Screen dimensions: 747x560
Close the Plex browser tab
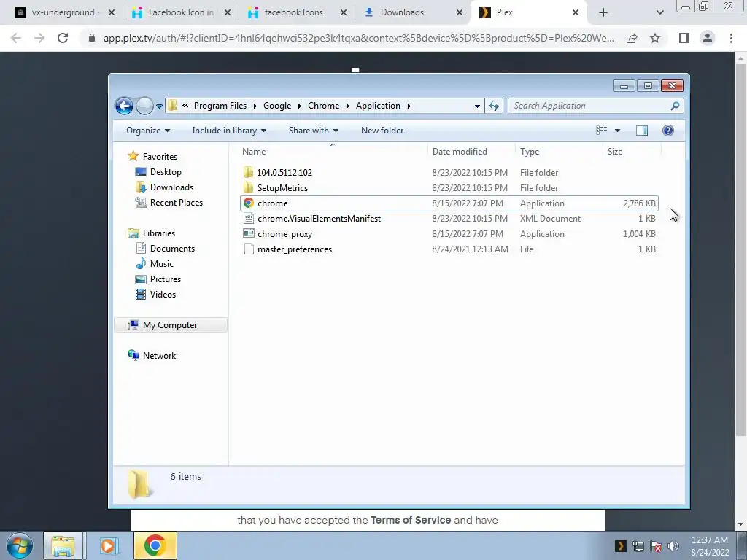click(576, 12)
